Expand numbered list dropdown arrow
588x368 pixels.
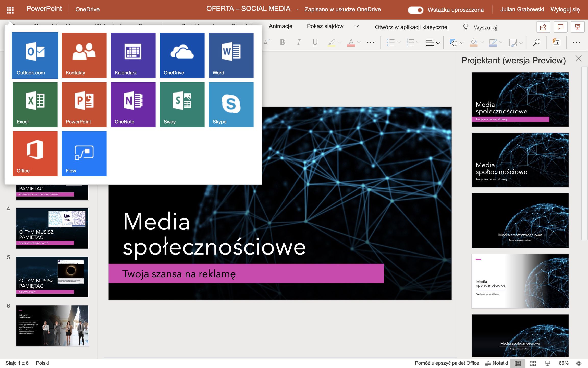(x=418, y=42)
